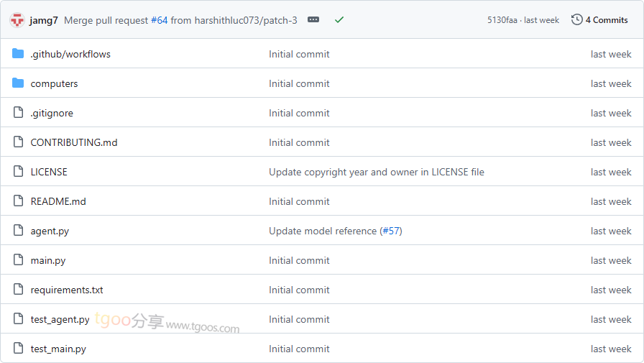The width and height of the screenshot is (644, 363).
Task: Open the 4 Commits history link
Action: pyautogui.click(x=606, y=20)
